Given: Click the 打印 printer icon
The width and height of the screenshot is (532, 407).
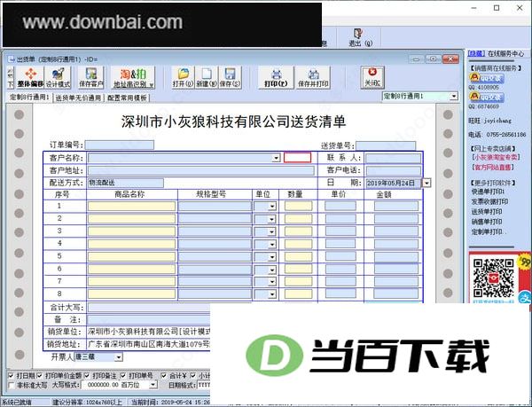Looking at the screenshot, I should click(x=276, y=78).
